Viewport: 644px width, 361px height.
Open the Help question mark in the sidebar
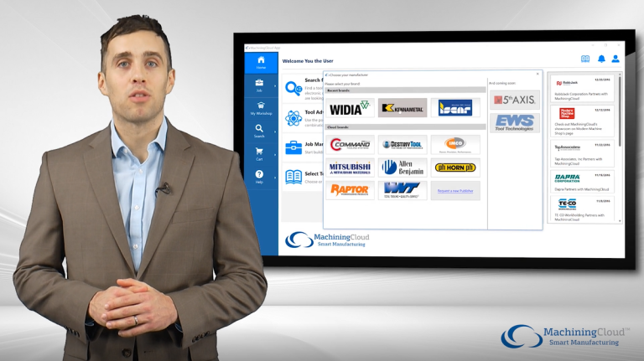coord(259,178)
